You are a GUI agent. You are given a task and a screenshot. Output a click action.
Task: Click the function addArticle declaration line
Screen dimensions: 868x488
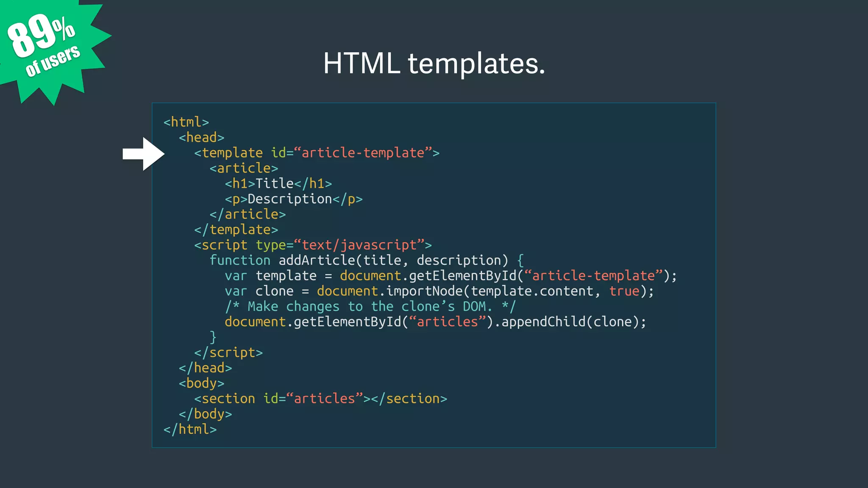click(x=367, y=261)
